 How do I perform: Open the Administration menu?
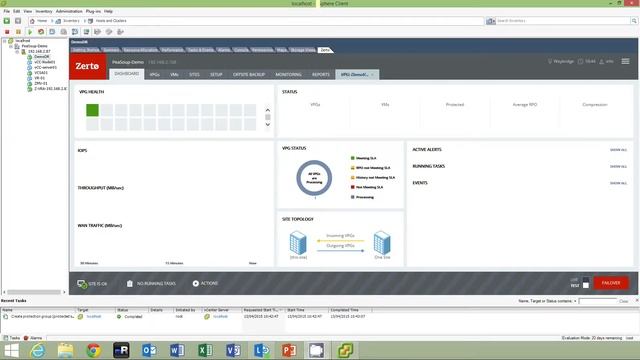click(69, 11)
